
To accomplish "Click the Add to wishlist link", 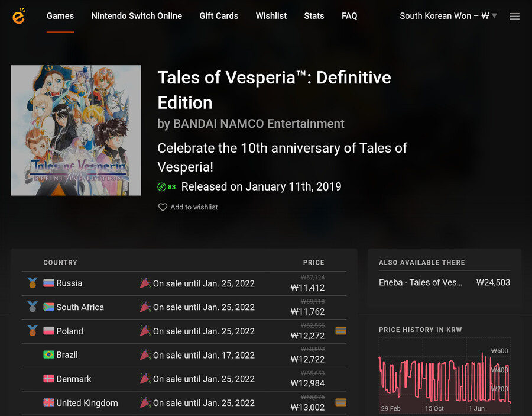I will click(x=194, y=207).
